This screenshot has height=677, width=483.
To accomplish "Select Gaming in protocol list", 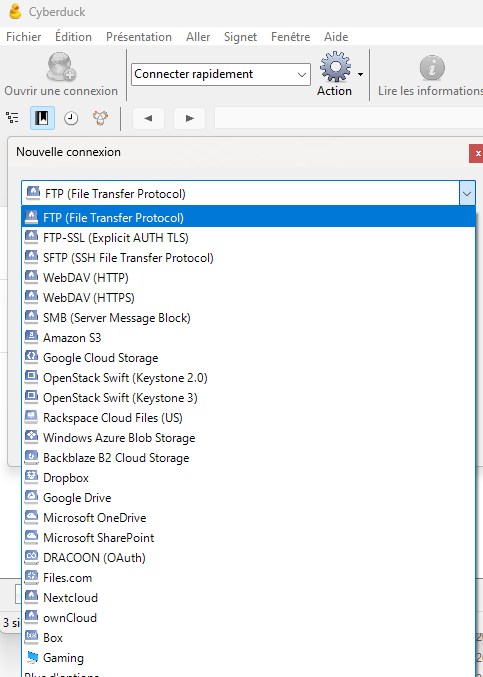I will click(249, 658).
